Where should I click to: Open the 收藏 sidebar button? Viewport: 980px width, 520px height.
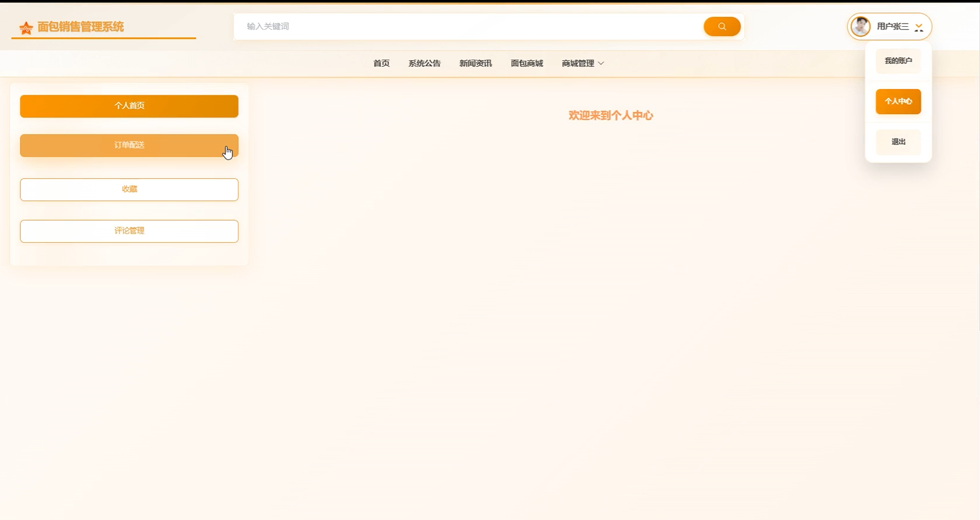(129, 190)
